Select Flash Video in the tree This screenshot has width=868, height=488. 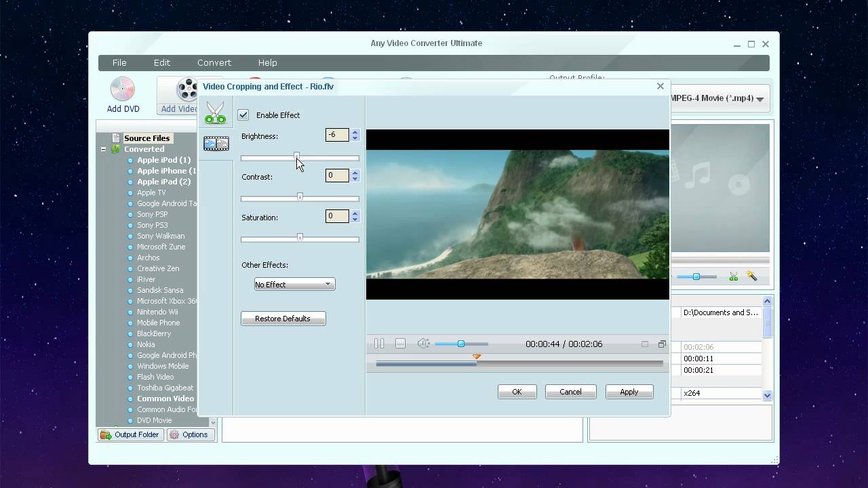coord(155,377)
